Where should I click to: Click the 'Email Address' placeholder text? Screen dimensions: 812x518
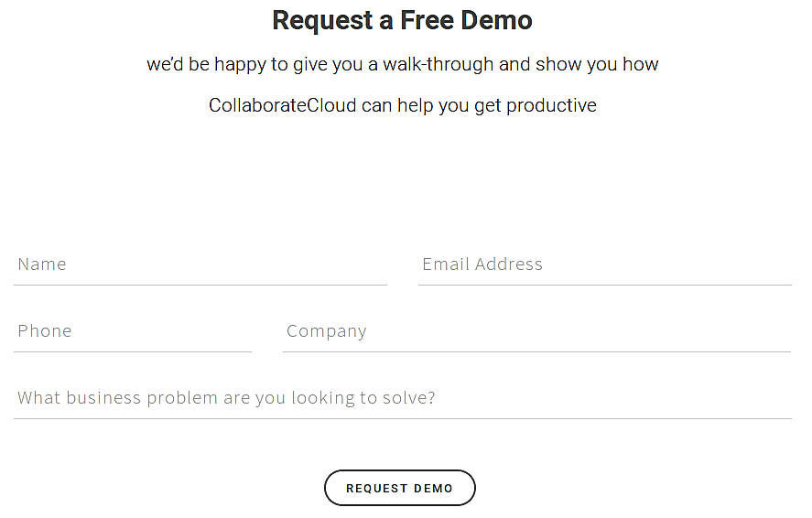482,264
